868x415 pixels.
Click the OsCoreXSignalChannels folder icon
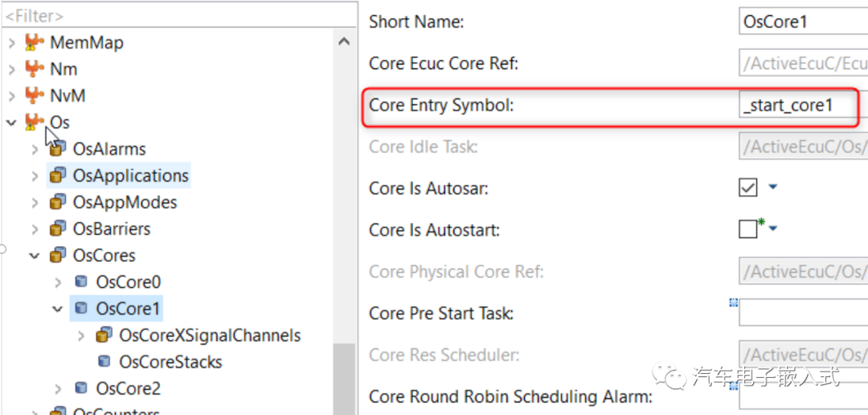point(104,335)
